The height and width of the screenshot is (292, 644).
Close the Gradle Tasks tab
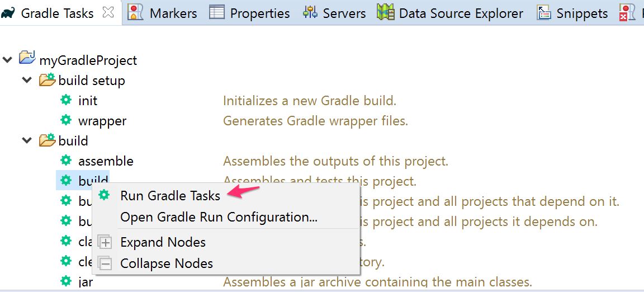tap(108, 12)
